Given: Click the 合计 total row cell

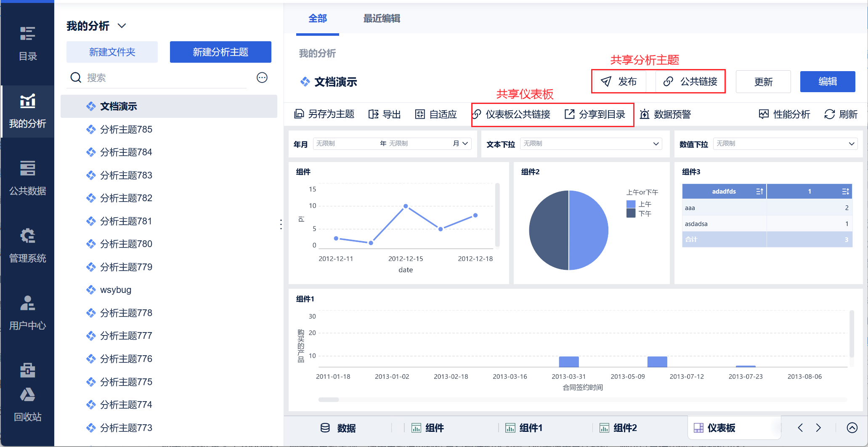Looking at the screenshot, I should 724,239.
